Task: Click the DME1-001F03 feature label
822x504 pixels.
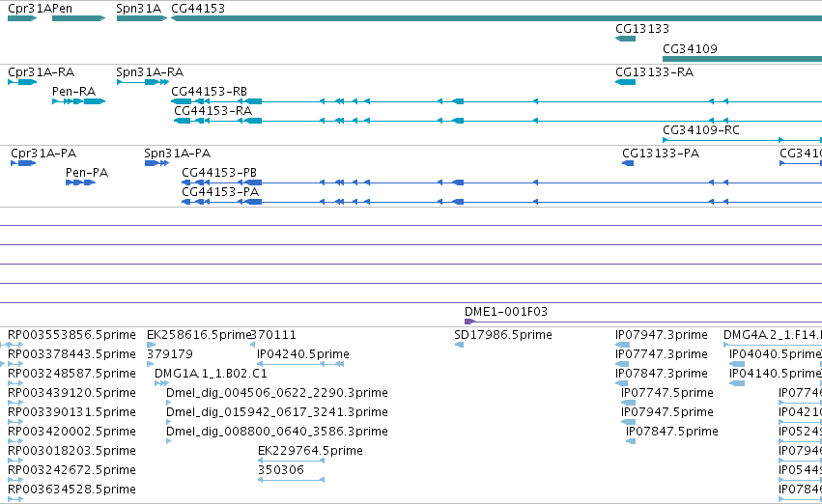Action: [506, 312]
